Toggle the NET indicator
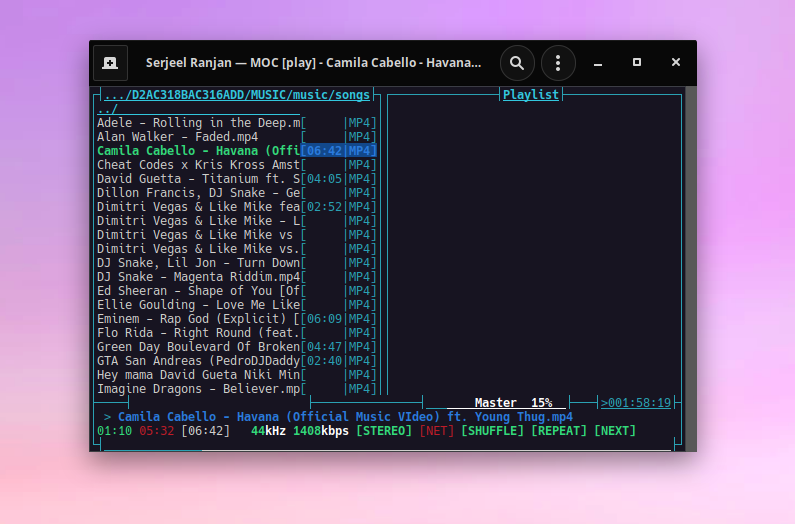 tap(437, 431)
